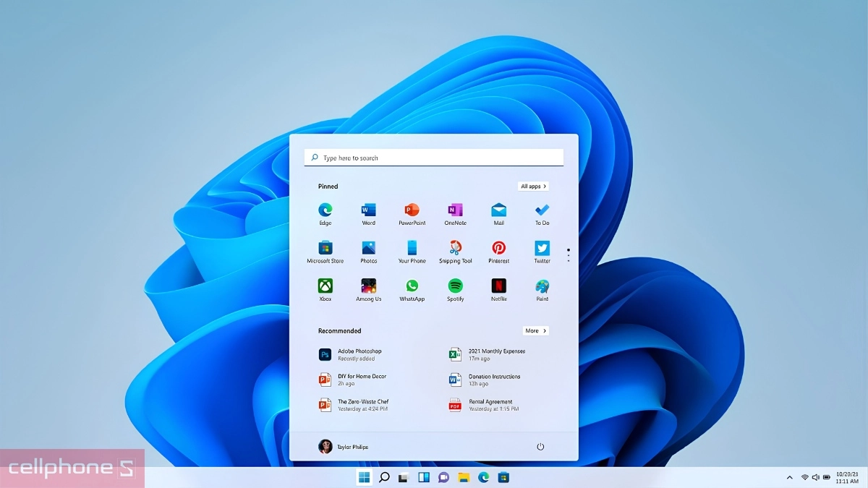Open Widgets from the taskbar
The height and width of the screenshot is (488, 868).
tap(424, 477)
